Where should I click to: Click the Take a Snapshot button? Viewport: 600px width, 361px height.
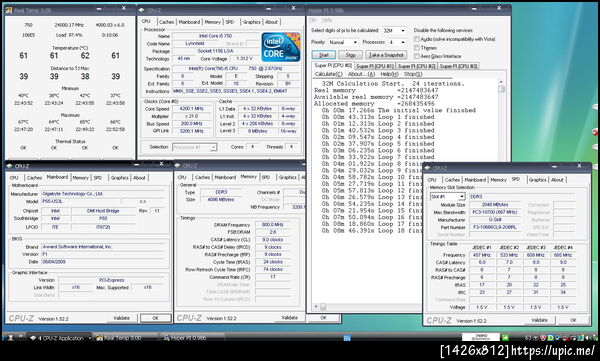click(x=386, y=55)
